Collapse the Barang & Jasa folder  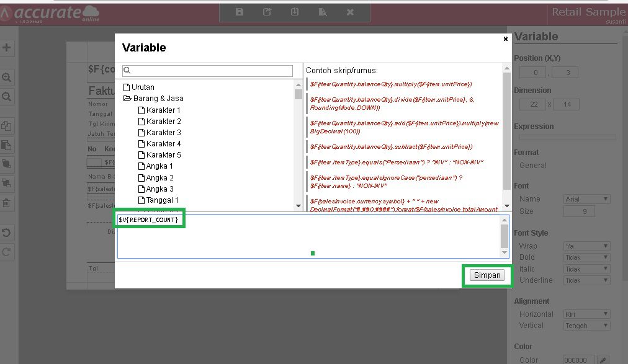pos(127,99)
